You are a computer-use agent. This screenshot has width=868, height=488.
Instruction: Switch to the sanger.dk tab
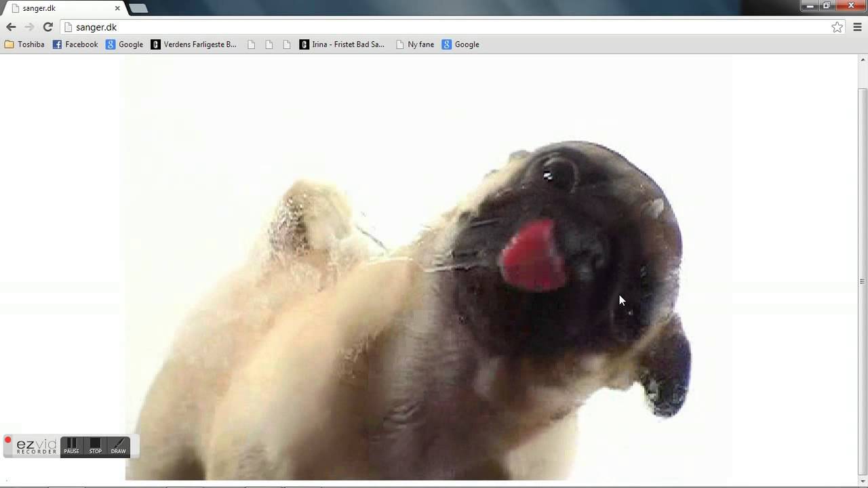click(x=61, y=8)
